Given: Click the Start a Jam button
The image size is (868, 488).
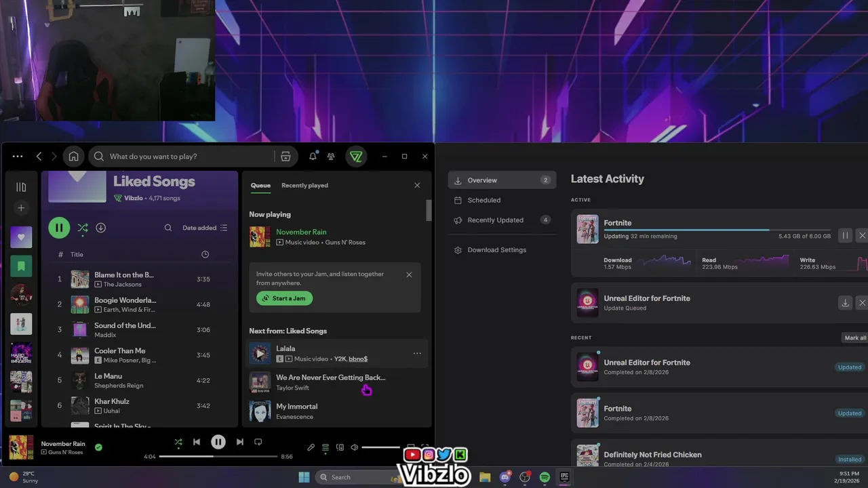Looking at the screenshot, I should (284, 298).
